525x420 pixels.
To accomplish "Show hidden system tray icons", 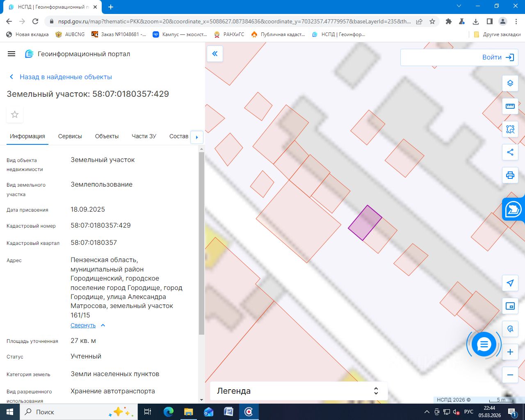I will pos(427,412).
